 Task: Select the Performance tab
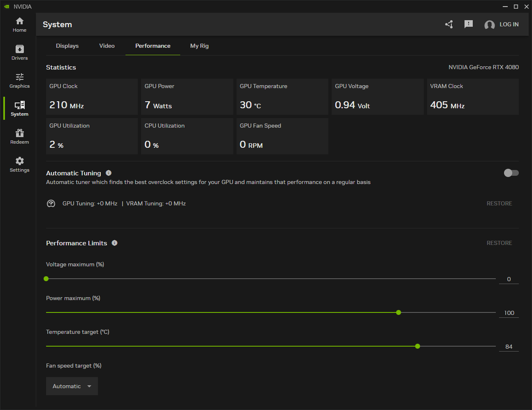[153, 46]
